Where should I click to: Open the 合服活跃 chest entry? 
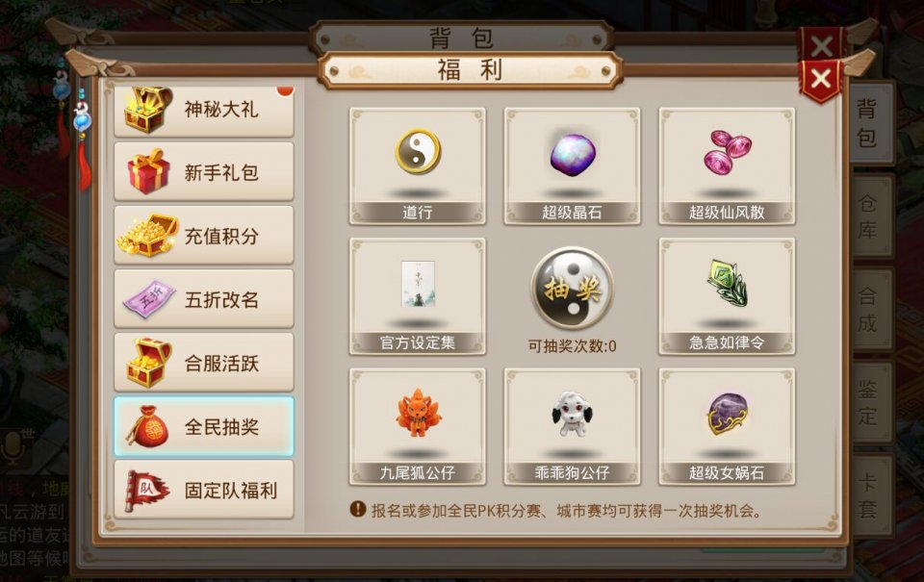click(204, 363)
